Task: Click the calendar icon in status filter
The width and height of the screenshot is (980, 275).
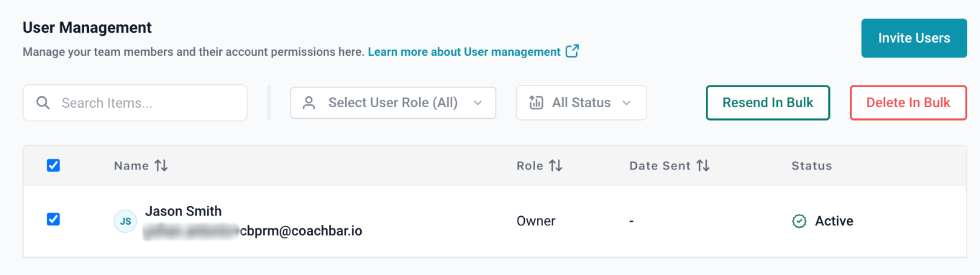Action: click(536, 103)
